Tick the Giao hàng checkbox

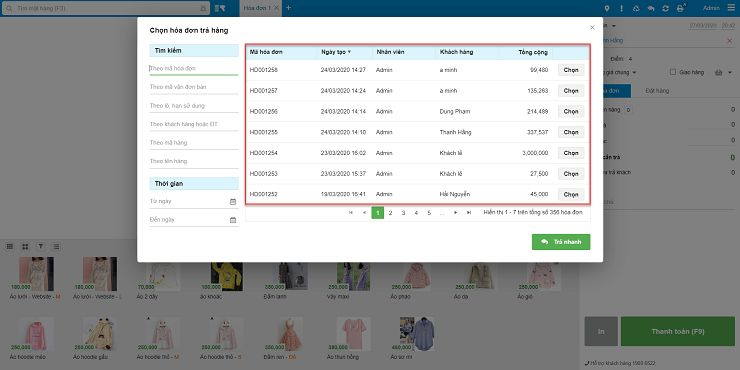(x=673, y=72)
